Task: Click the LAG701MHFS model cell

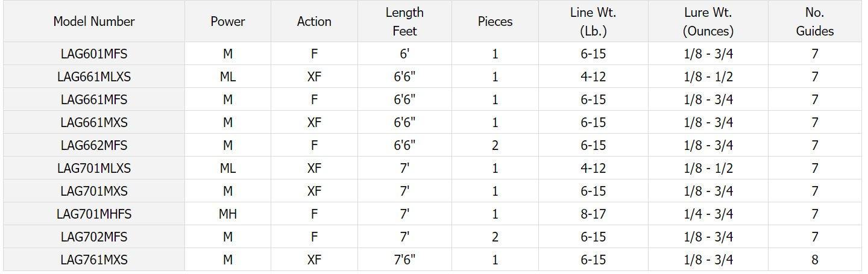Action: click(94, 214)
